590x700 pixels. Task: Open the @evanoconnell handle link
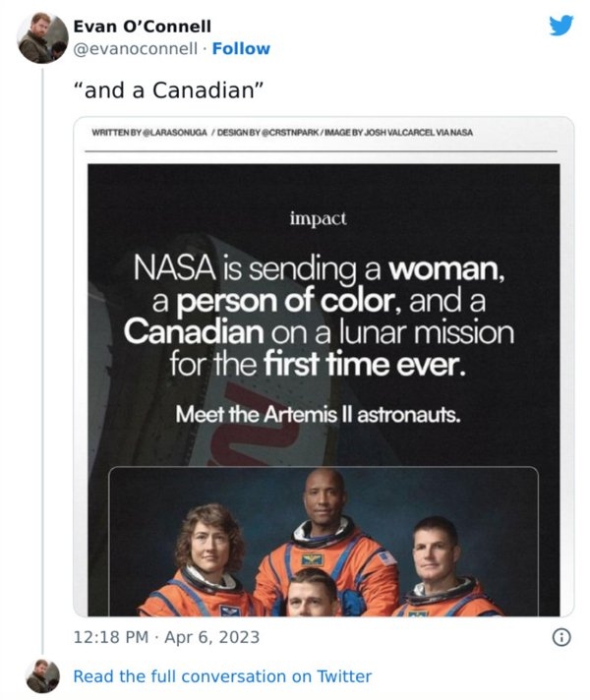135,48
